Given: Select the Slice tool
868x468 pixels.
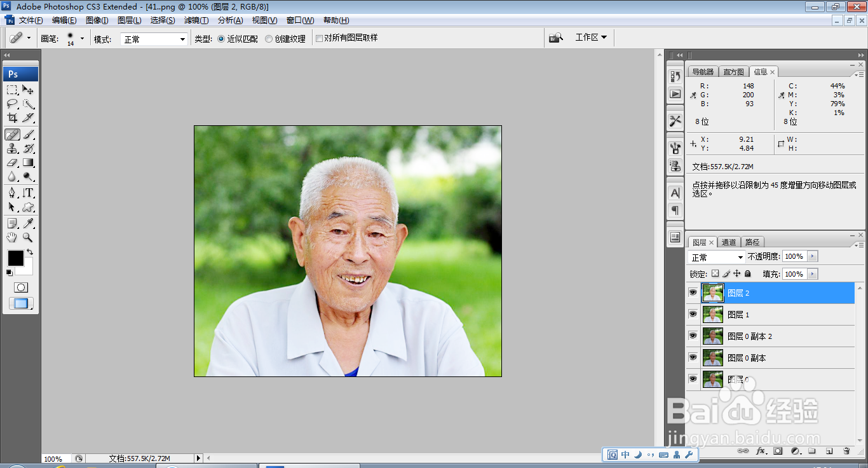Looking at the screenshot, I should (x=28, y=118).
